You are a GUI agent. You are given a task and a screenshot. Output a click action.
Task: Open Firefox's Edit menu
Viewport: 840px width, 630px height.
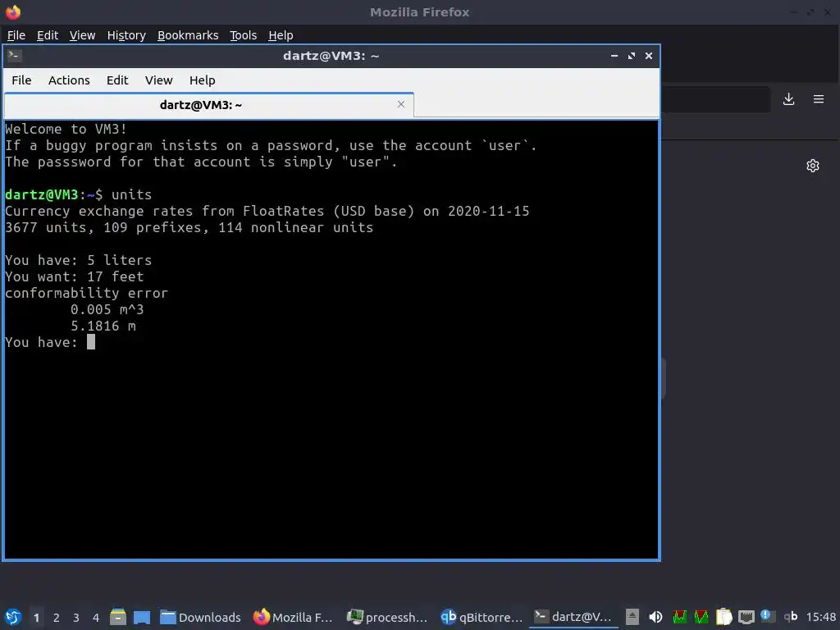tap(47, 35)
